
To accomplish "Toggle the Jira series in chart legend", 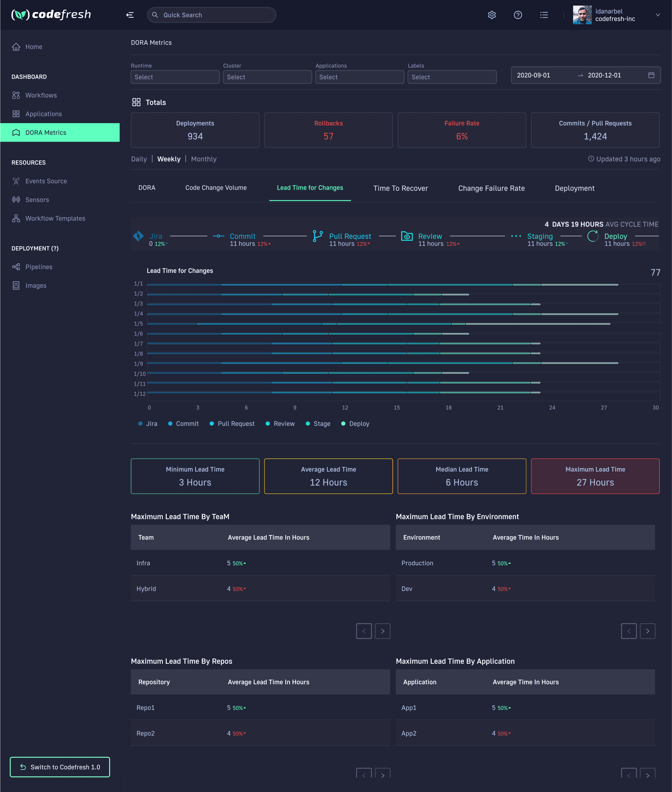I will click(148, 424).
